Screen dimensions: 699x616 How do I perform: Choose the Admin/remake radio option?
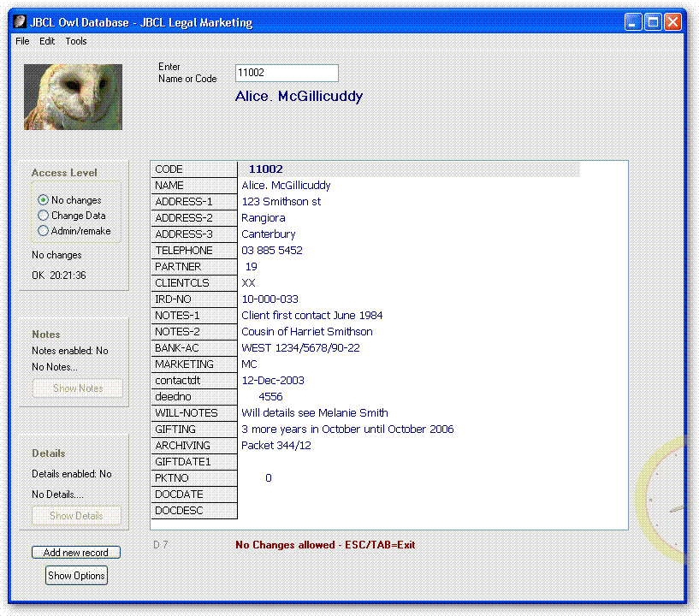pos(44,231)
